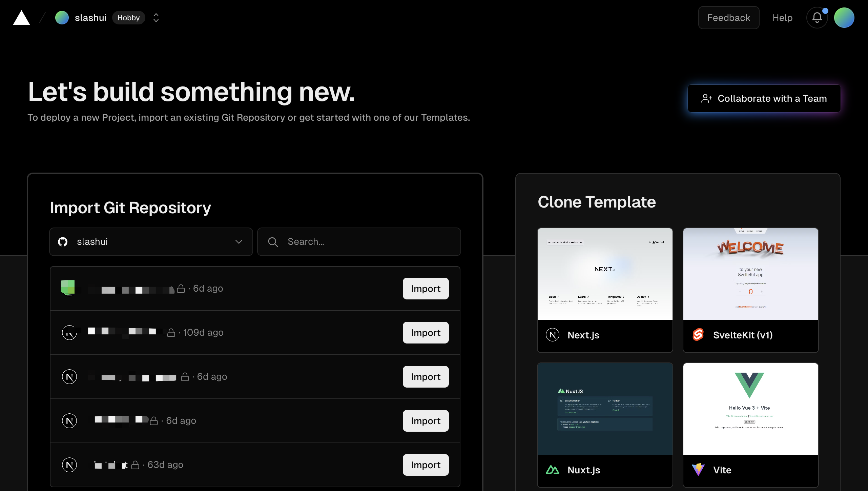Click the 63d ago timestamp text
Viewport: 868px width, 491px height.
click(x=165, y=465)
